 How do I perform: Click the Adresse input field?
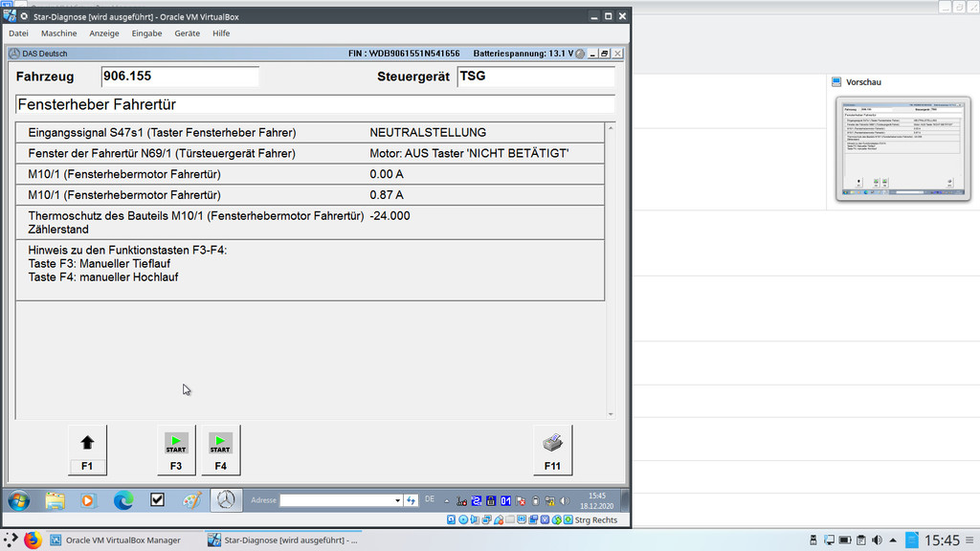point(337,500)
